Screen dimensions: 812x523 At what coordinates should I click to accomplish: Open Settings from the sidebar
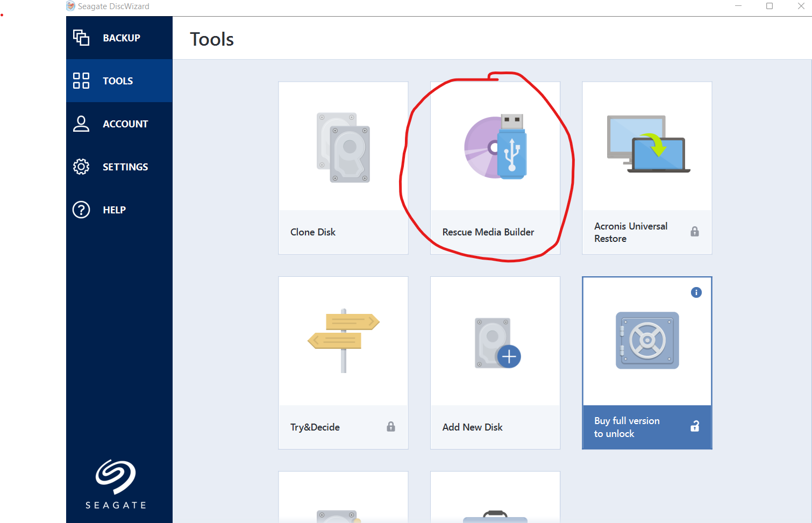pos(119,167)
